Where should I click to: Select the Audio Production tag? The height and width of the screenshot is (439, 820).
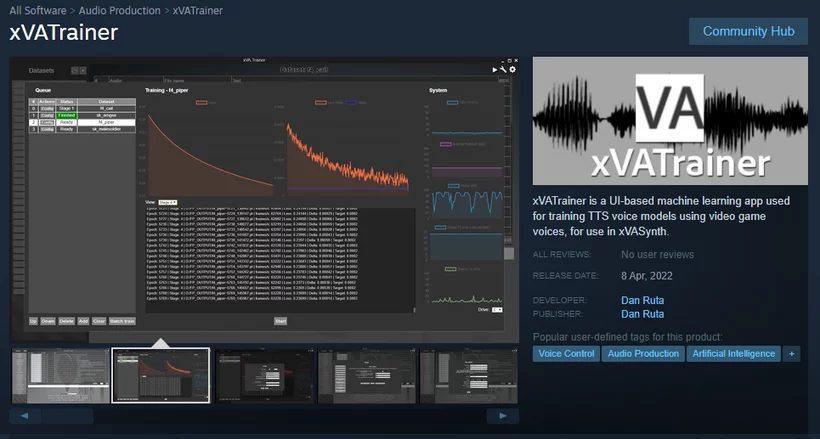pyautogui.click(x=643, y=354)
